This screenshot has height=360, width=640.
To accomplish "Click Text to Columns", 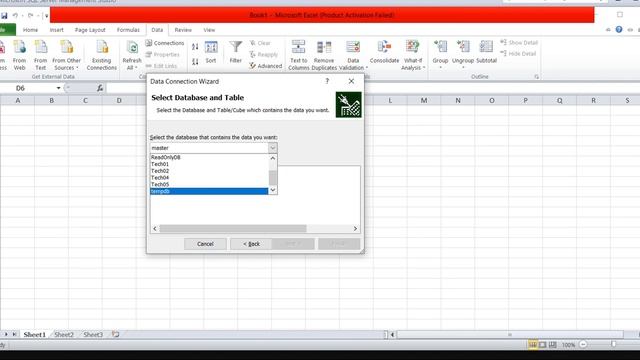I will (x=299, y=56).
